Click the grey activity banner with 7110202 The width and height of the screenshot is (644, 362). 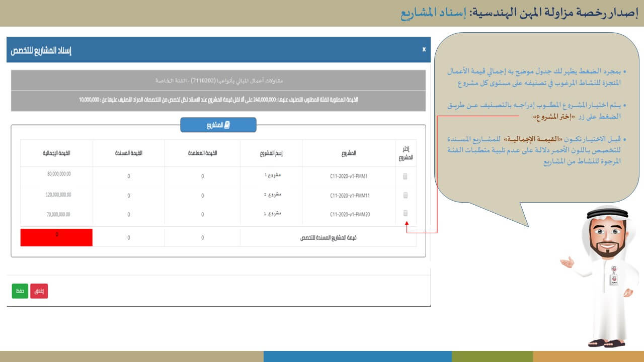point(218,80)
